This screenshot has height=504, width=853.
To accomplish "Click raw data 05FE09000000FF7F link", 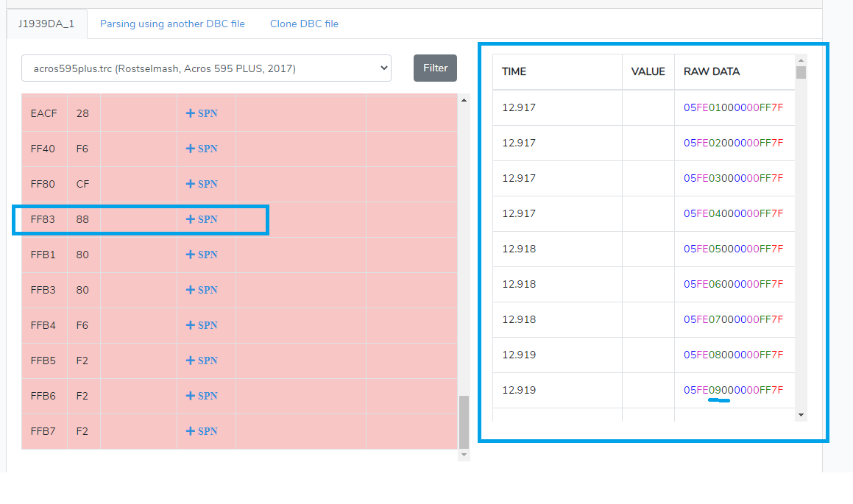I will pyautogui.click(x=733, y=390).
